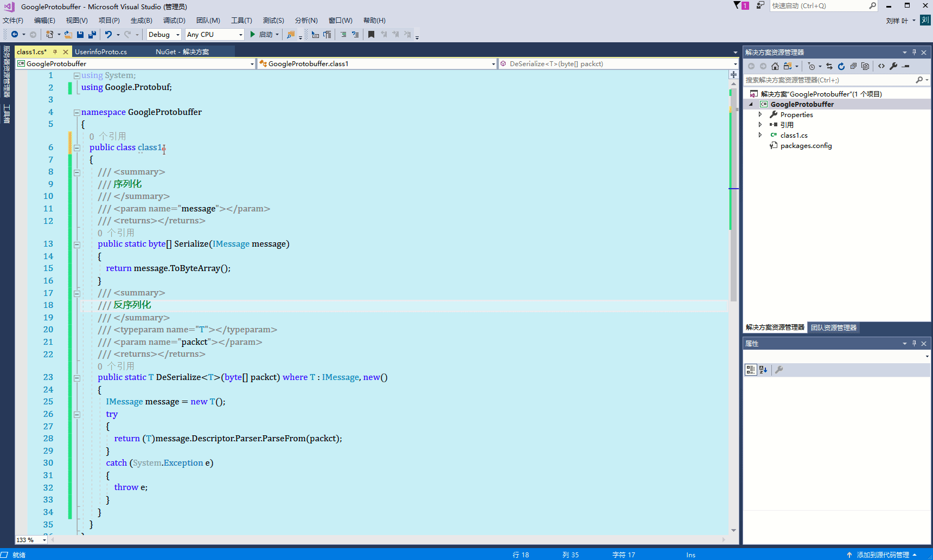This screenshot has width=933, height=560.
Task: Click the Undo arrow
Action: (x=108, y=34)
